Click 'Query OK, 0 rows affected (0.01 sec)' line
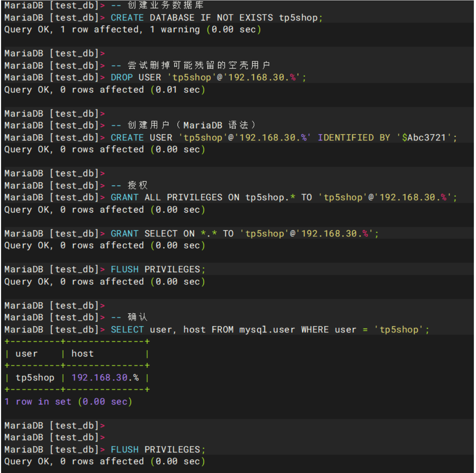The image size is (476, 473). coord(105,90)
